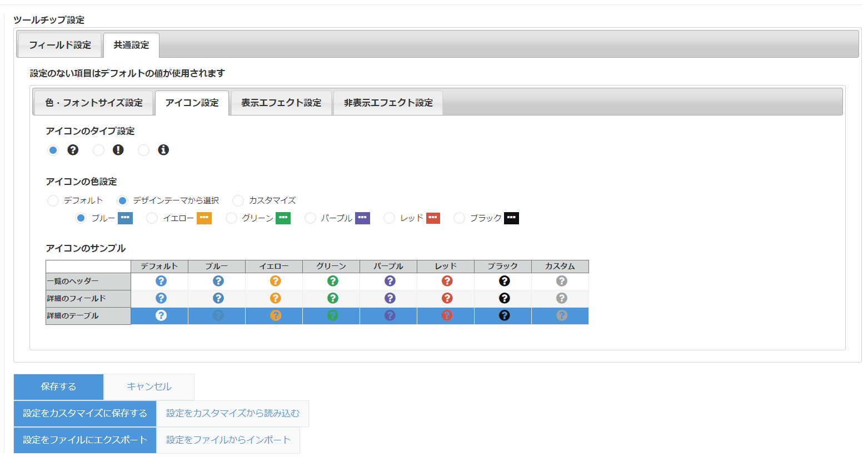The image size is (868, 467).
Task: Select the exclamation mark icon type
Action: tap(98, 150)
